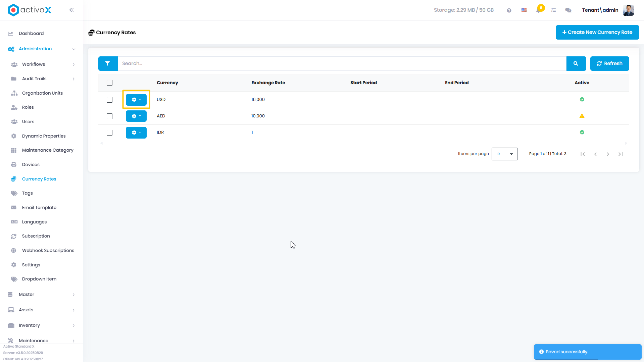The height and width of the screenshot is (362, 644).
Task: Open Languages in the sidebar
Action: (x=34, y=222)
